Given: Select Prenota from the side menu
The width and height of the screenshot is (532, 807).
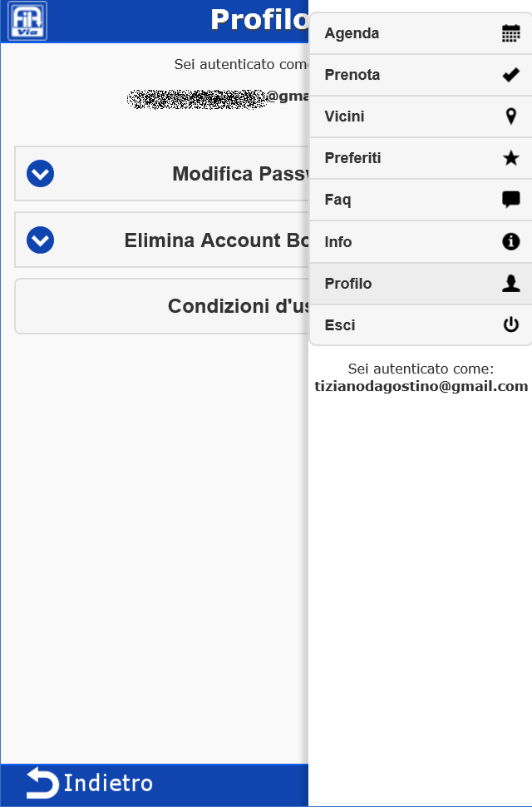Looking at the screenshot, I should pyautogui.click(x=352, y=75).
